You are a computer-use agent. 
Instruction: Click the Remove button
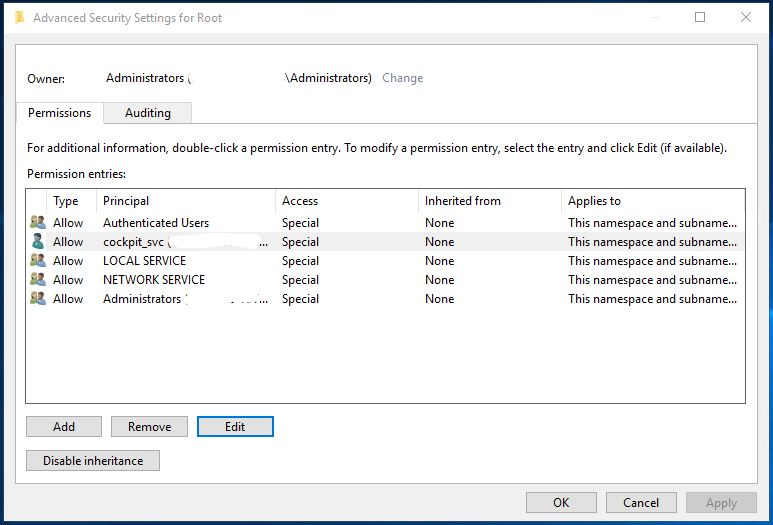coord(149,426)
